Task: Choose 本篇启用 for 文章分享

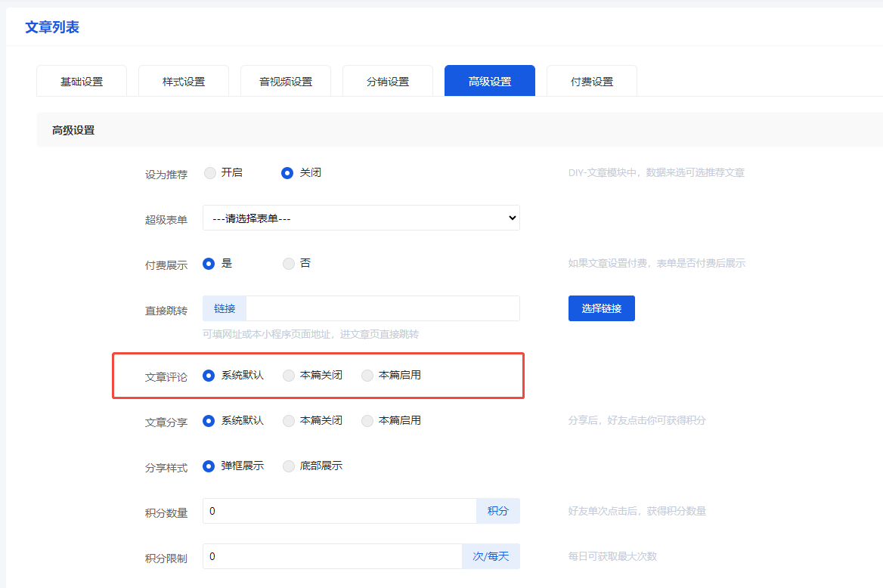Action: click(x=367, y=421)
